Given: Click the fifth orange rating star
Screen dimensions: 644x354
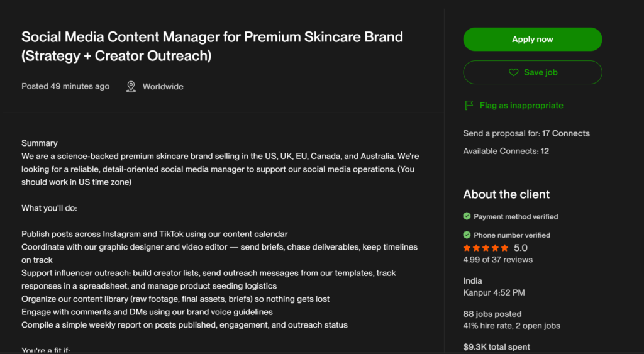Looking at the screenshot, I should [505, 248].
